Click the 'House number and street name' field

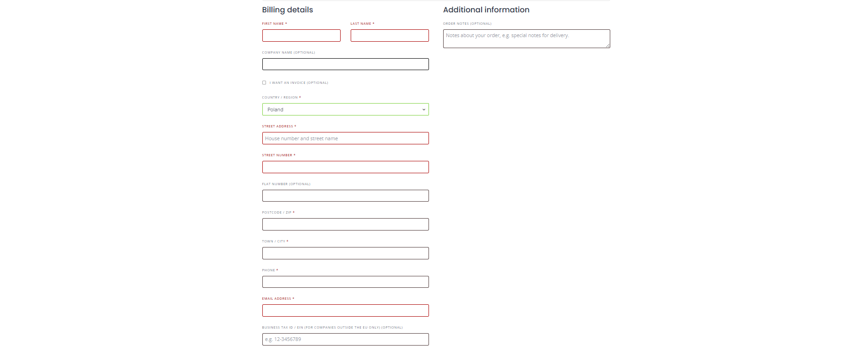click(345, 138)
